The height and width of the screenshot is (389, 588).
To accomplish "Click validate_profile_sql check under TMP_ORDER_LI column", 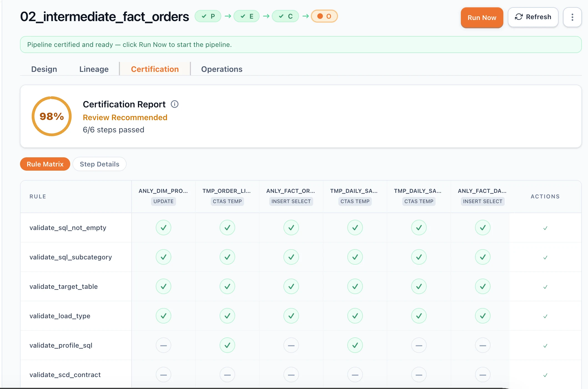I will point(227,345).
